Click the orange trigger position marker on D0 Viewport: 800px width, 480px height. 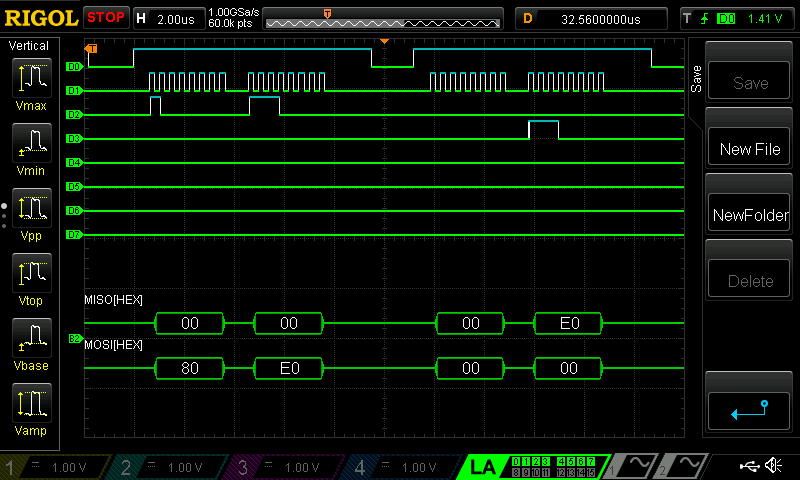tap(91, 49)
